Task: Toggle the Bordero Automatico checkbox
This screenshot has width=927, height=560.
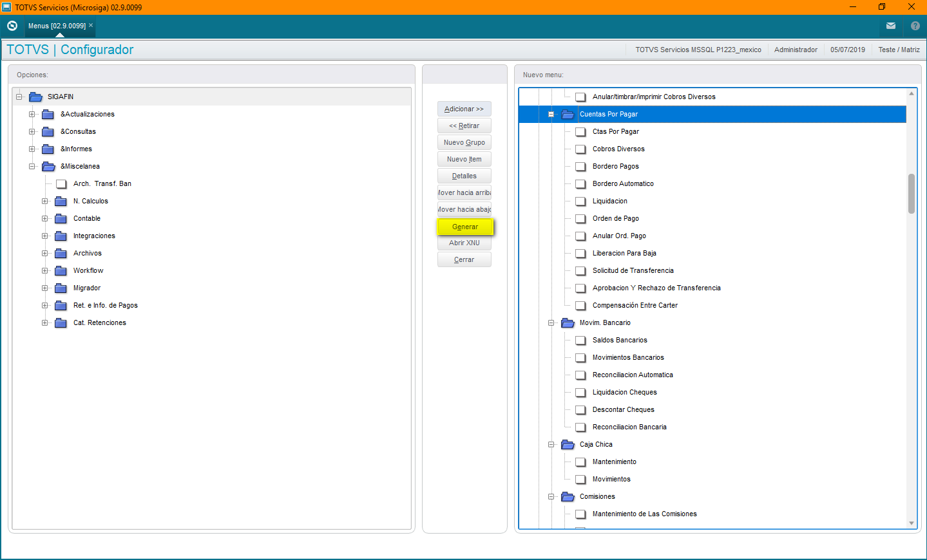Action: click(580, 183)
